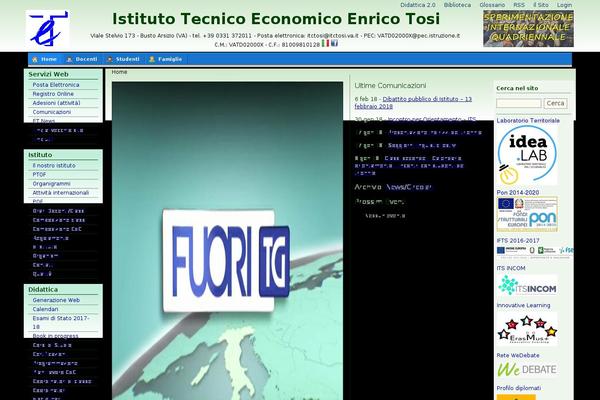Click the FUORI TG image
The image size is (600, 400).
pos(227,241)
